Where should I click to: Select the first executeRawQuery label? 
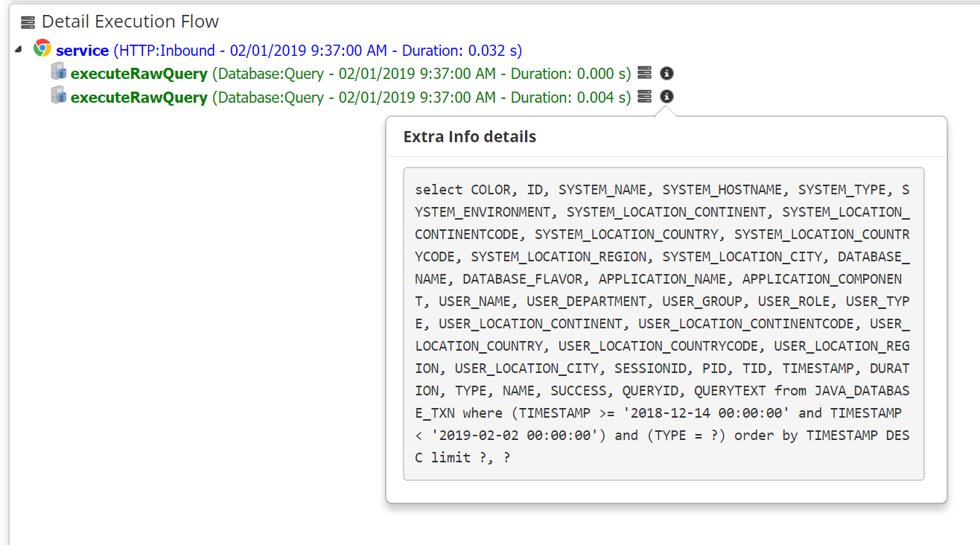139,74
